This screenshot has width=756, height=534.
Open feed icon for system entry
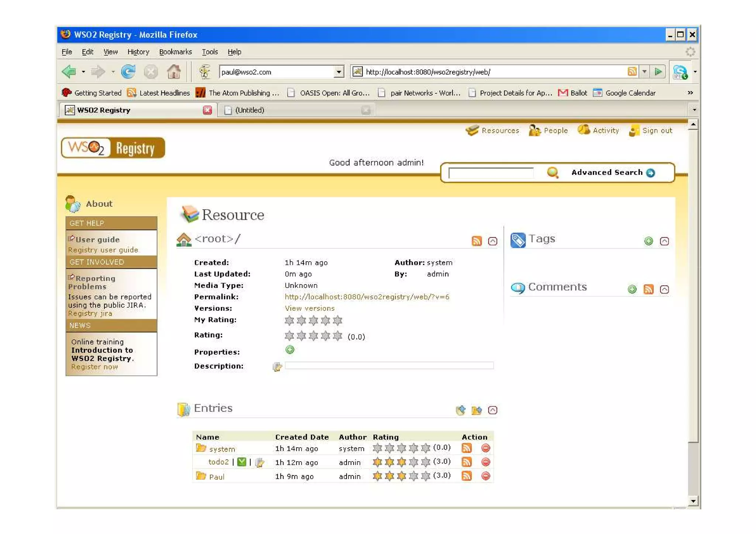click(467, 448)
